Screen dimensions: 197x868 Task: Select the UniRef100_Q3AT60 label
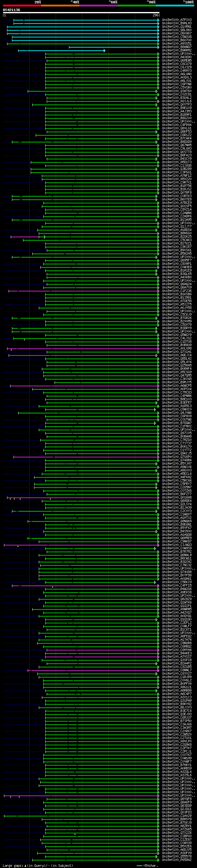[176, 91]
